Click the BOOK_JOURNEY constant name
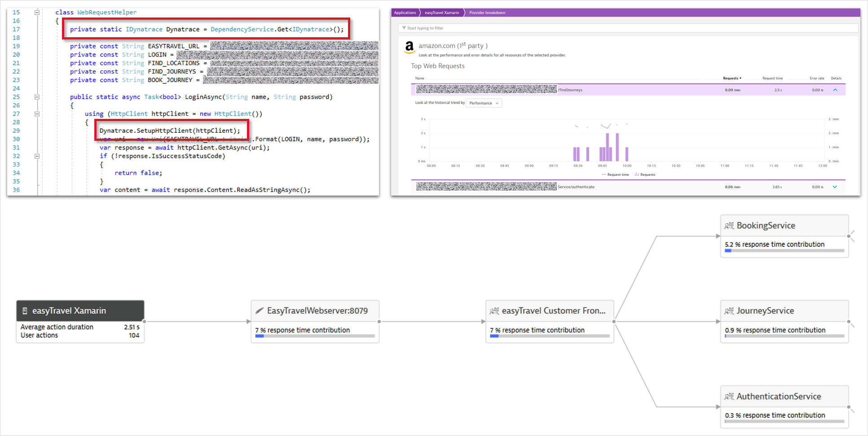This screenshot has height=436, width=868. (170, 80)
